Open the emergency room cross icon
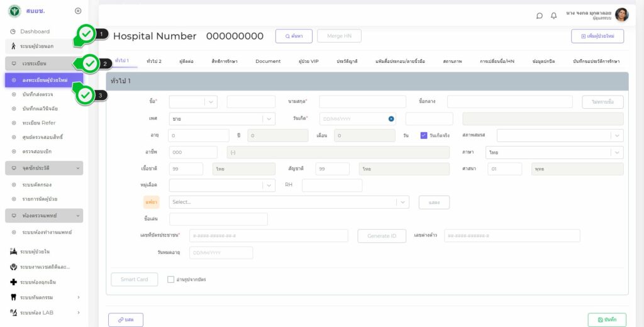 13,282
